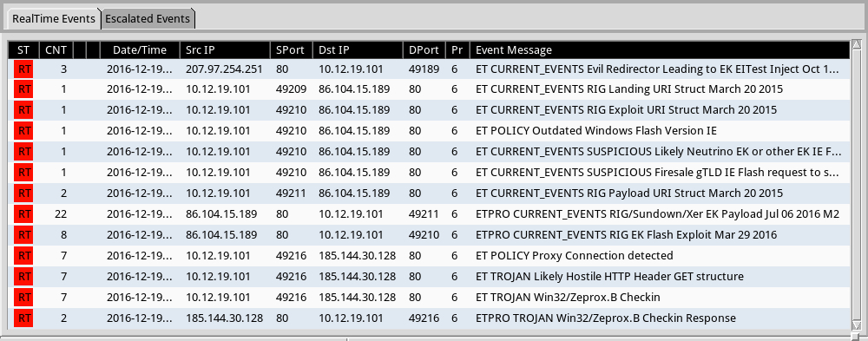Click the Src IP column header
This screenshot has width=868, height=341.
226,49
